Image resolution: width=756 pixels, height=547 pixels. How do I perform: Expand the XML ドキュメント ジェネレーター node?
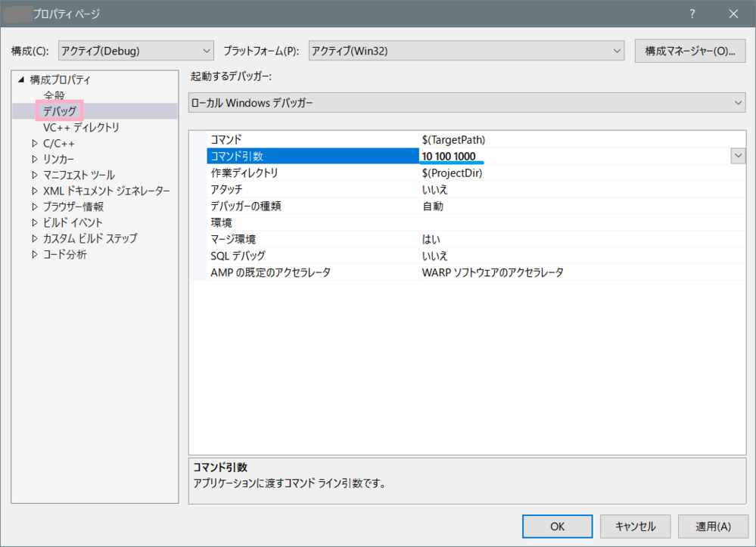(34, 191)
